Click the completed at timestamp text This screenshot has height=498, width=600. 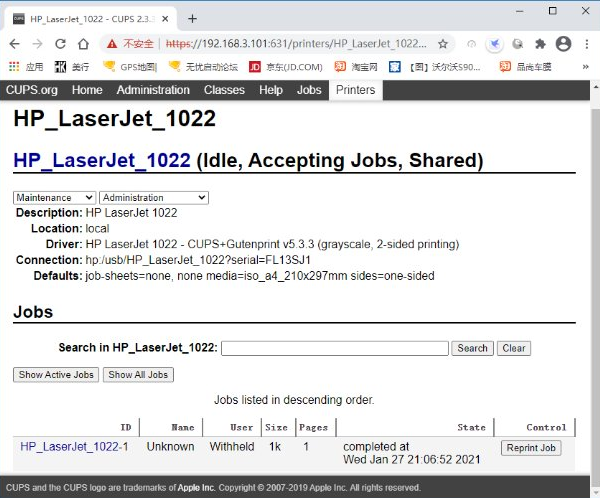[x=411, y=453]
